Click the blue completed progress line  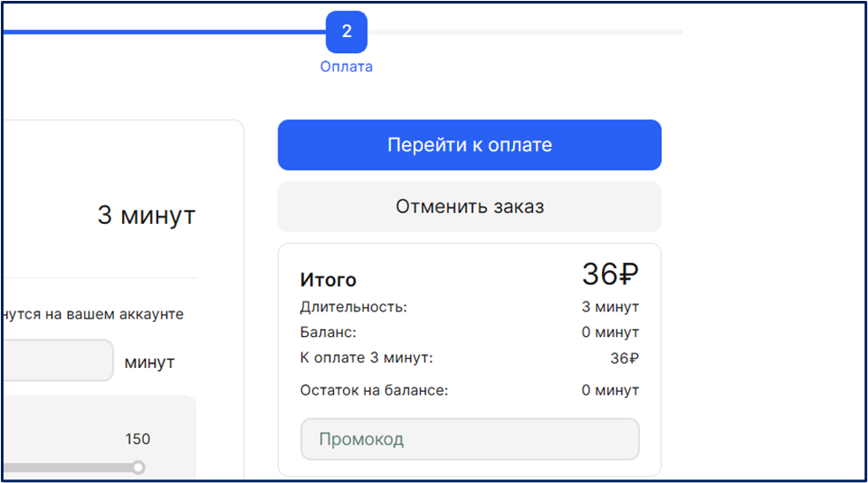tap(165, 32)
